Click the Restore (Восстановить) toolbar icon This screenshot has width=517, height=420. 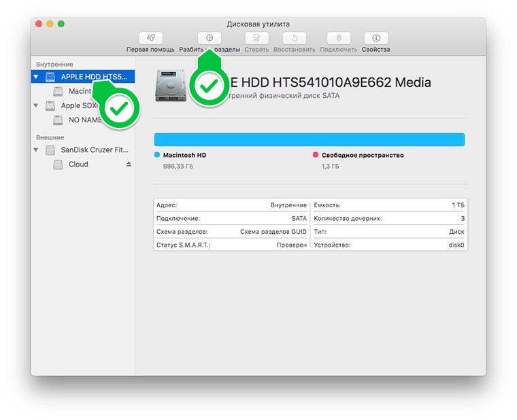(x=294, y=39)
